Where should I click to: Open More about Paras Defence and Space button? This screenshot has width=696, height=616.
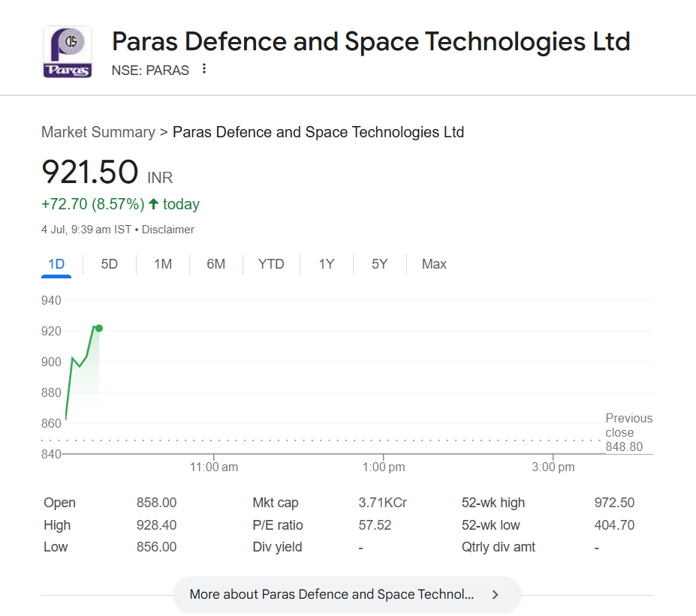pyautogui.click(x=332, y=594)
